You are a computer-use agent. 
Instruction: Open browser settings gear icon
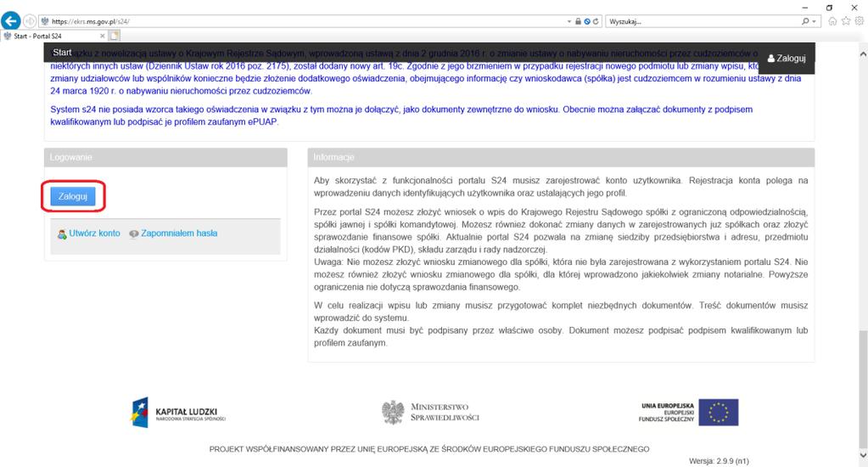point(860,21)
